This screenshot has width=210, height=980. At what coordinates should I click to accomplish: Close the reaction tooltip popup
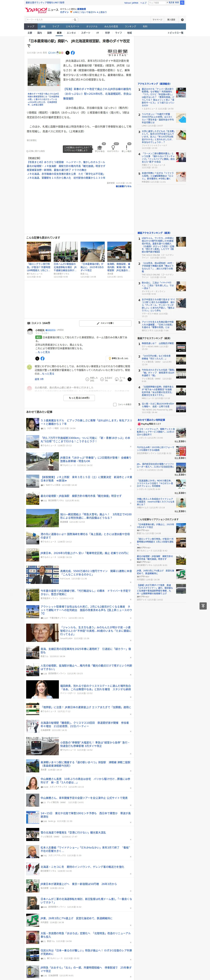91,147
